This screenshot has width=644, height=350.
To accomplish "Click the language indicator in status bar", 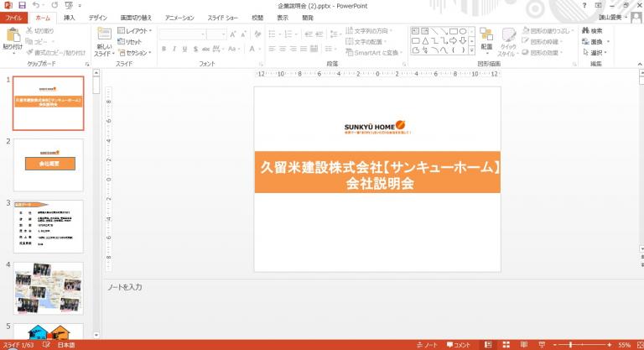I will [65, 345].
